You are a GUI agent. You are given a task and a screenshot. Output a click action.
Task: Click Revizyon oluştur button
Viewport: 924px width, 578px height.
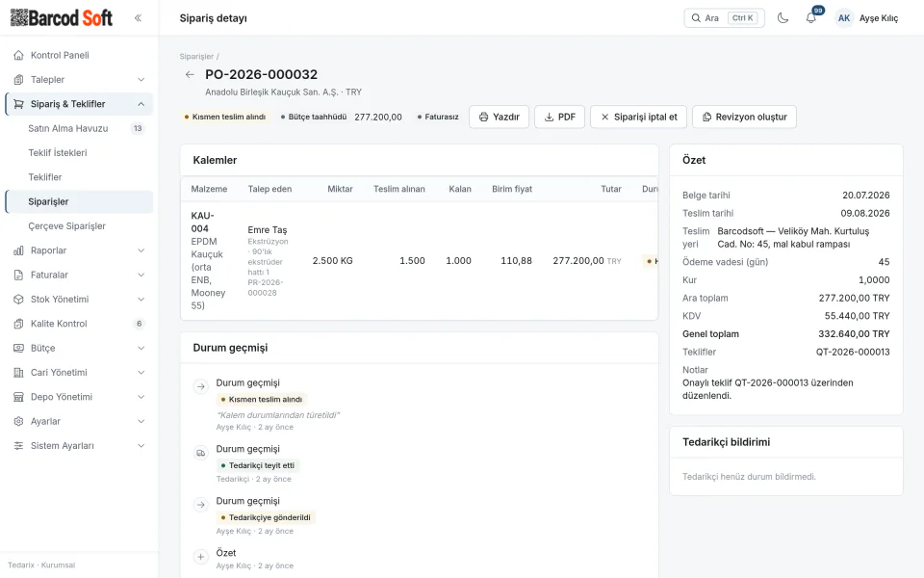click(744, 117)
